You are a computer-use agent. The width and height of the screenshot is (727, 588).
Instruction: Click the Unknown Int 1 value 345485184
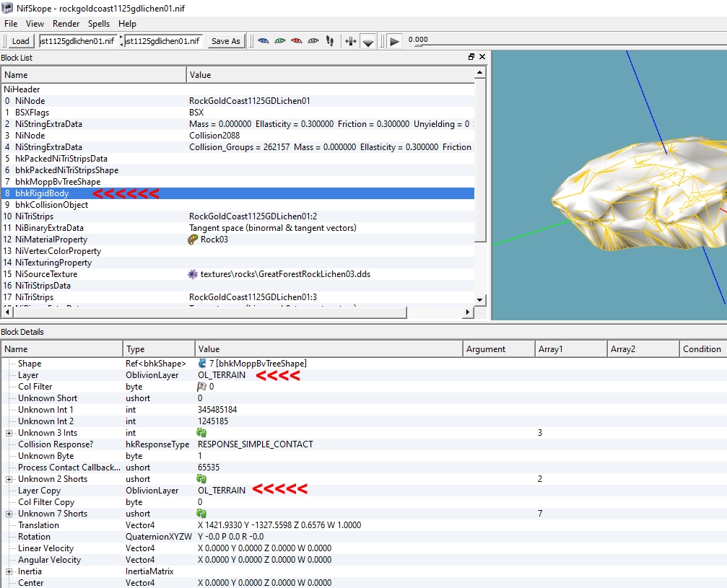pos(217,410)
